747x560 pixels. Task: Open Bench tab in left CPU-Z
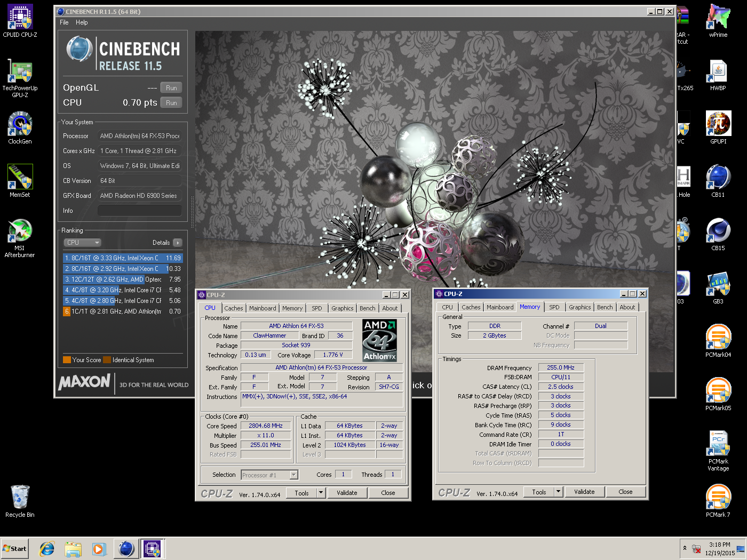[x=367, y=308]
